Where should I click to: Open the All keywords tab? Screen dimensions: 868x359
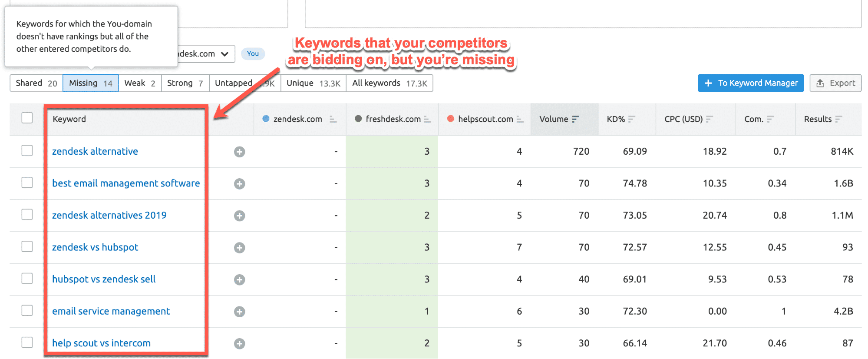(x=389, y=83)
